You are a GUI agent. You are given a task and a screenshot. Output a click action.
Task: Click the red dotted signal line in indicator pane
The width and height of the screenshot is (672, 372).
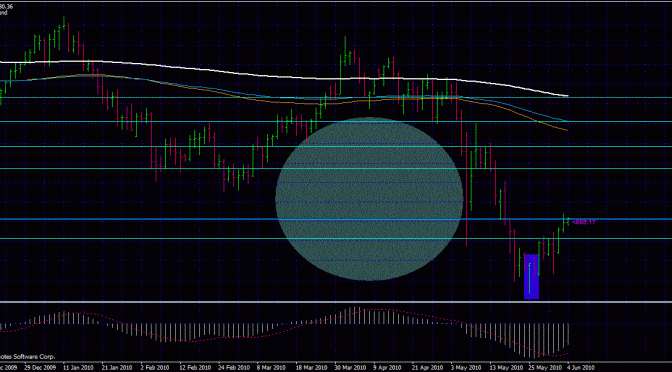pyautogui.click(x=284, y=332)
